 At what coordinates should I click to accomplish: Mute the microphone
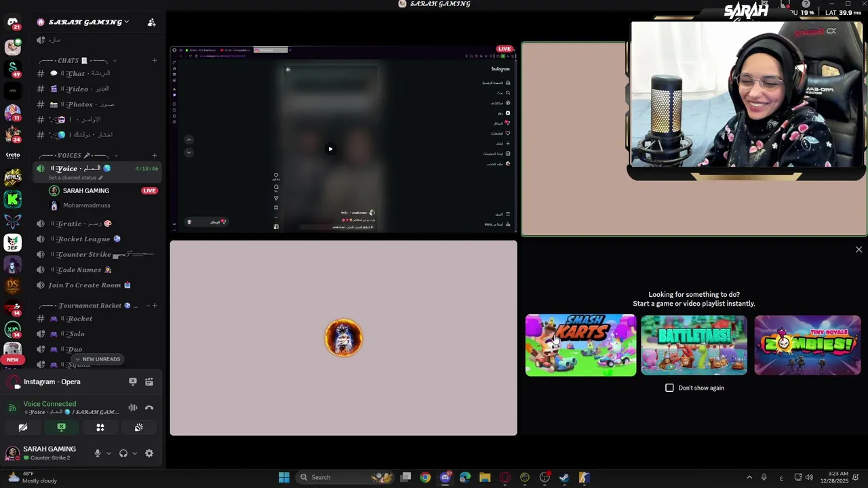98,453
